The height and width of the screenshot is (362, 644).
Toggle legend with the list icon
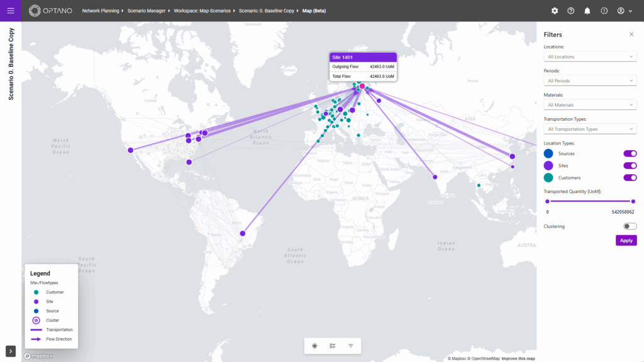click(333, 346)
